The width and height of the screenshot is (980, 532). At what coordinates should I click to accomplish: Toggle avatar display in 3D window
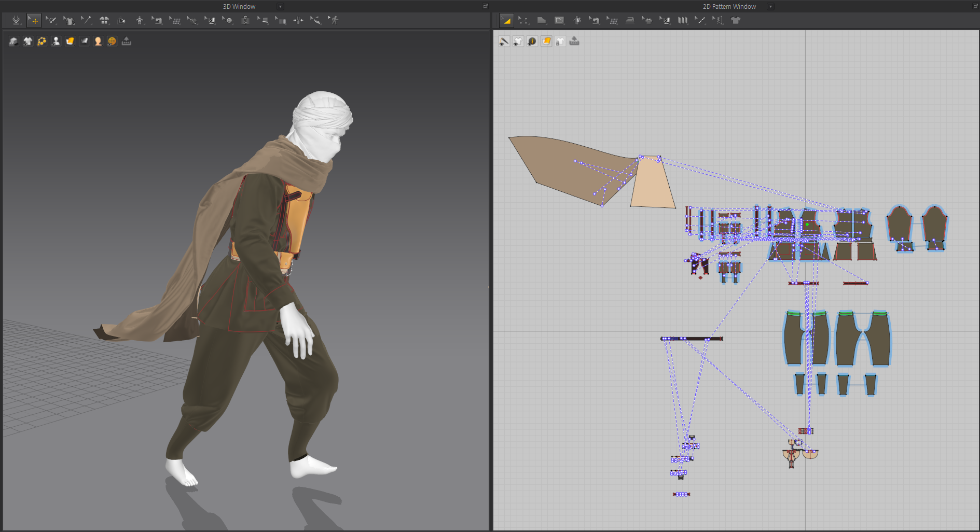[x=56, y=41]
